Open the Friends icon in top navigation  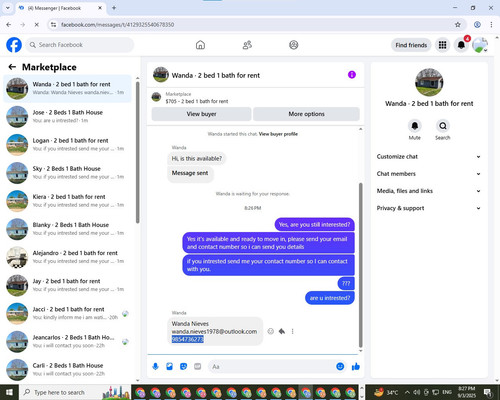(247, 45)
